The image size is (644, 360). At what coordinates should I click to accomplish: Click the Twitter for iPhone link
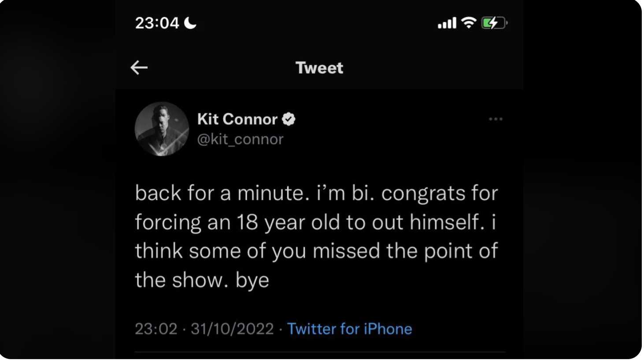349,329
